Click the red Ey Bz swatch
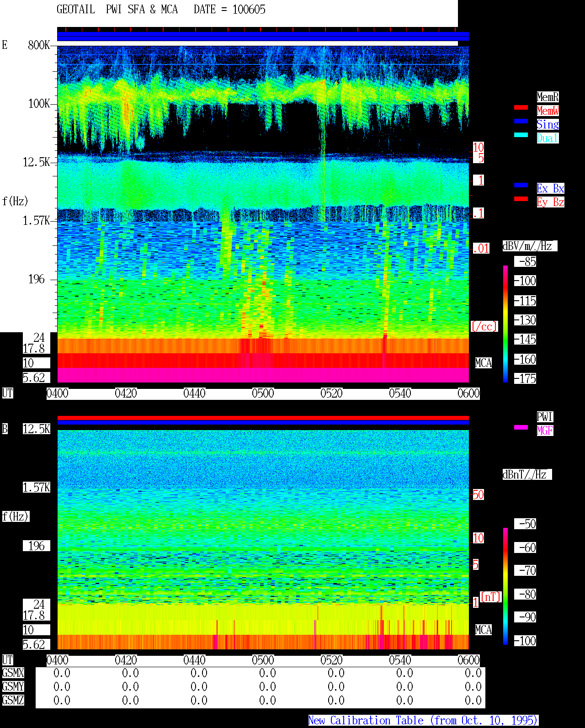This screenshot has width=585, height=728. tap(521, 199)
